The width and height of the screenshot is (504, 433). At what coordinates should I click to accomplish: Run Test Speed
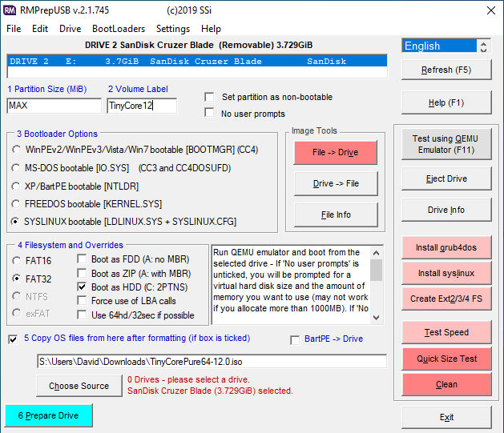[446, 332]
